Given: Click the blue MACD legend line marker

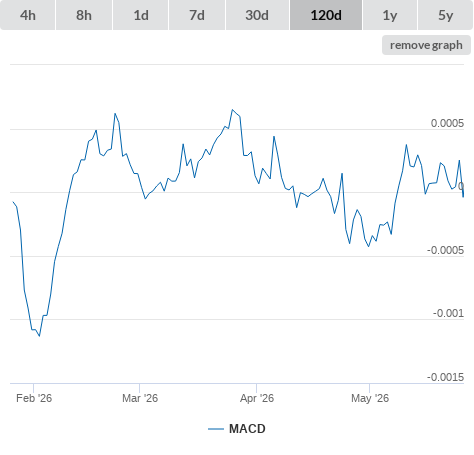Looking at the screenshot, I should click(x=216, y=429).
